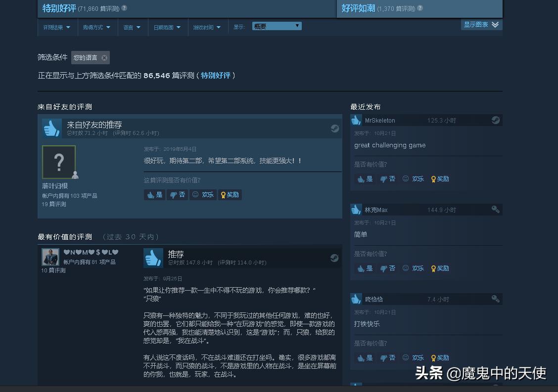Click the blue thumbs-up icon on the 推荐 review header

(156, 257)
